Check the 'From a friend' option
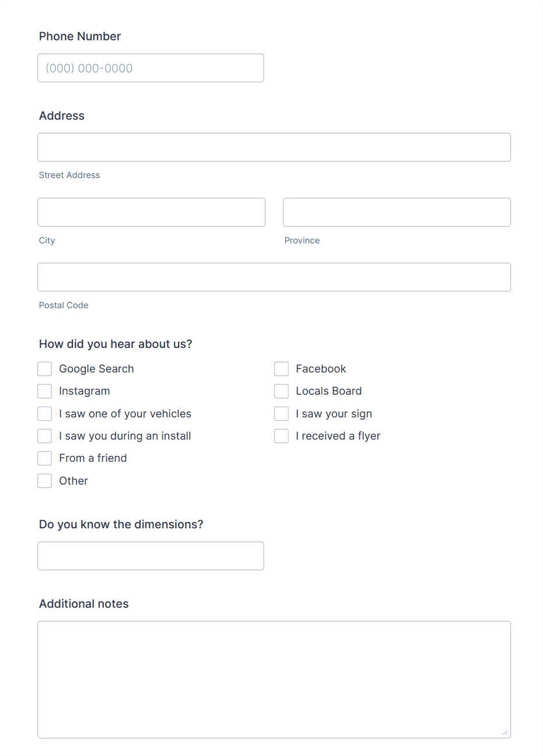Image resolution: width=543 pixels, height=756 pixels. 45,458
